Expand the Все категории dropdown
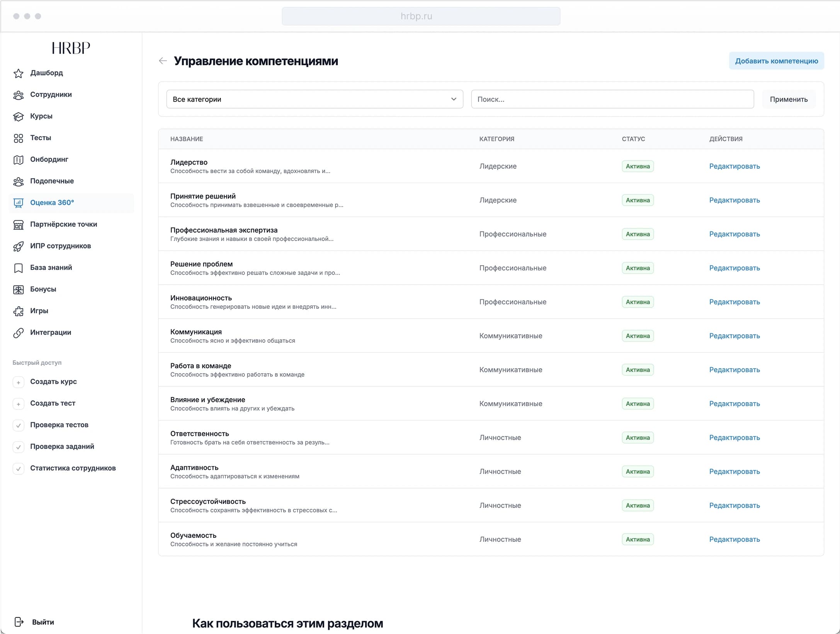 click(315, 99)
